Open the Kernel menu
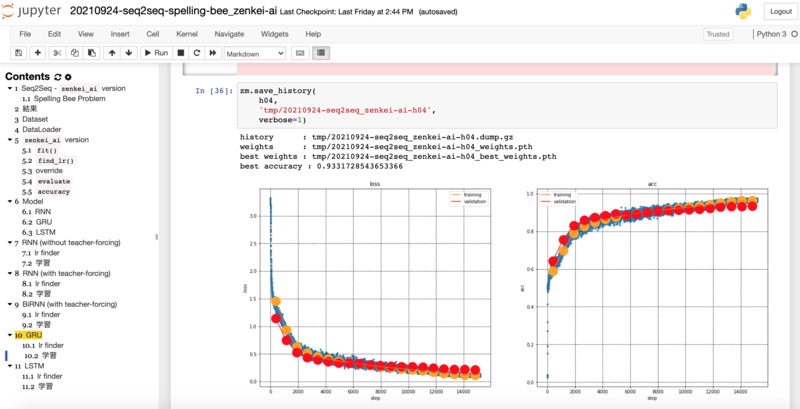The width and height of the screenshot is (800, 409). [188, 34]
